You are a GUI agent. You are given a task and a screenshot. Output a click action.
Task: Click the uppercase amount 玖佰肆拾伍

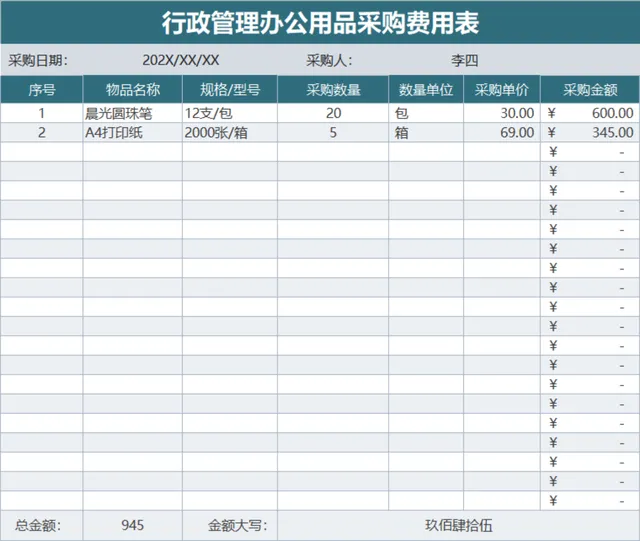point(459,525)
